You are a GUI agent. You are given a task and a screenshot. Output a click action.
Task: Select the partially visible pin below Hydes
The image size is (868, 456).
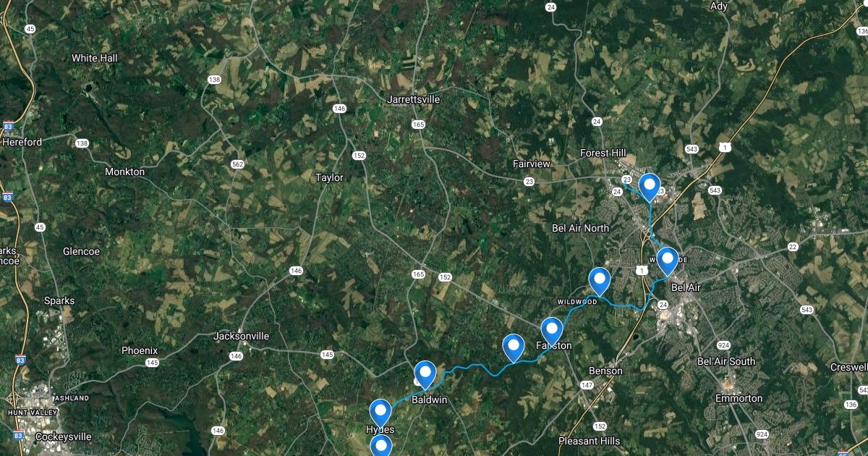tap(380, 445)
